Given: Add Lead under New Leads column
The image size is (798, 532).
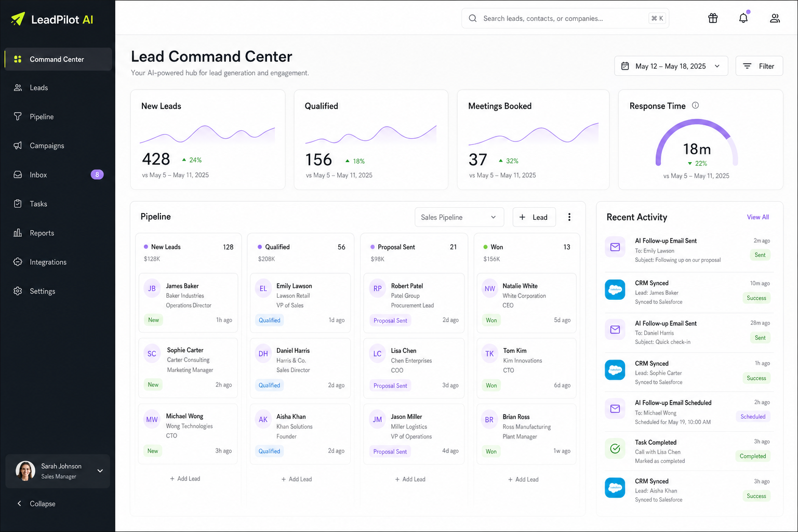Looking at the screenshot, I should click(x=185, y=478).
